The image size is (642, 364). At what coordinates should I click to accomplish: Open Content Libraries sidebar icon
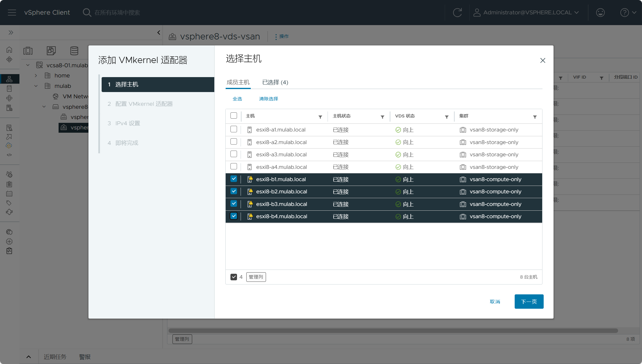click(x=9, y=88)
